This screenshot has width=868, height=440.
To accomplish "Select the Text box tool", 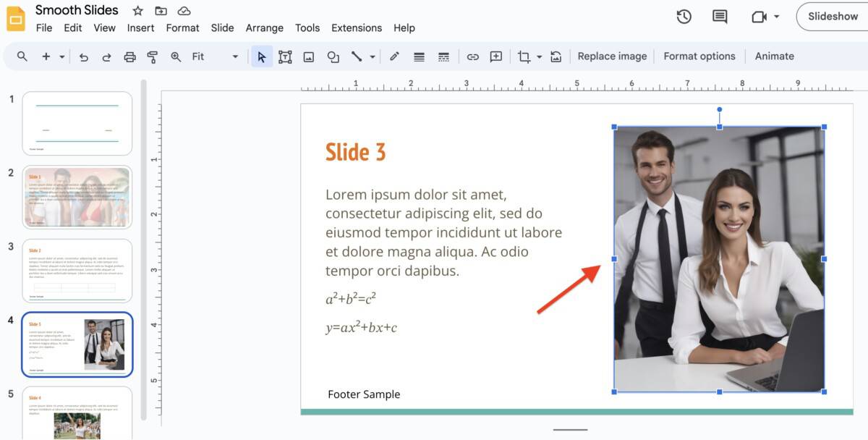I will (x=285, y=56).
